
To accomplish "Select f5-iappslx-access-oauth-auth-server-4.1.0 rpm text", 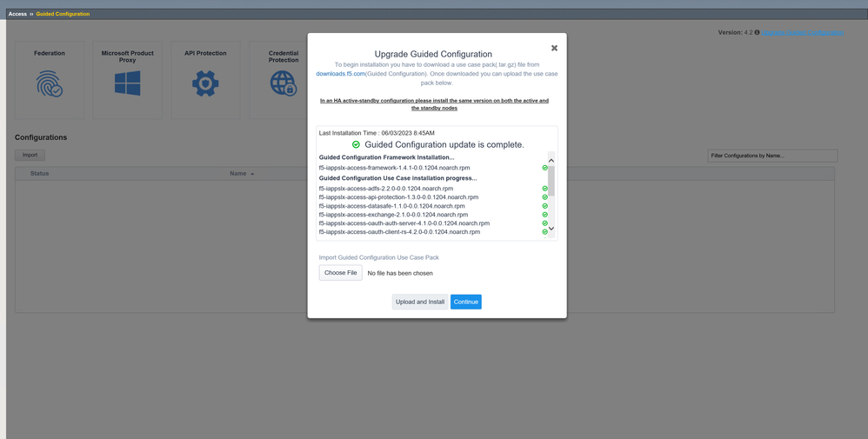I will pos(404,223).
